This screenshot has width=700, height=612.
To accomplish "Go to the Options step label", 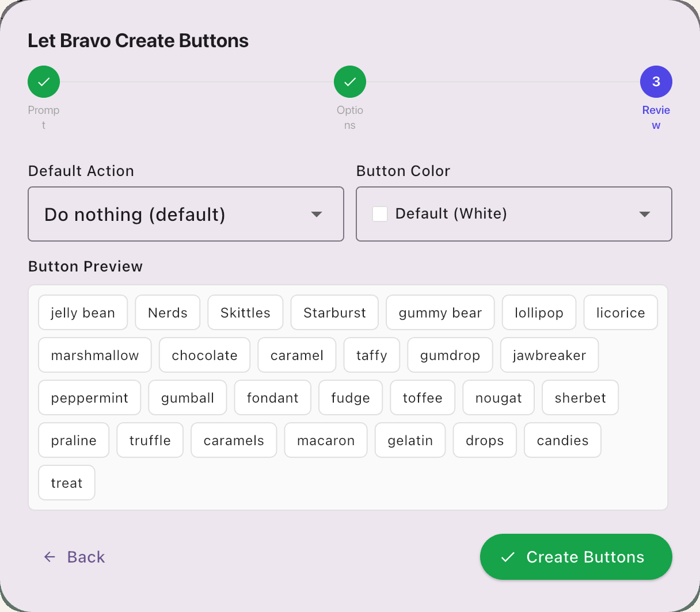I will [x=350, y=117].
